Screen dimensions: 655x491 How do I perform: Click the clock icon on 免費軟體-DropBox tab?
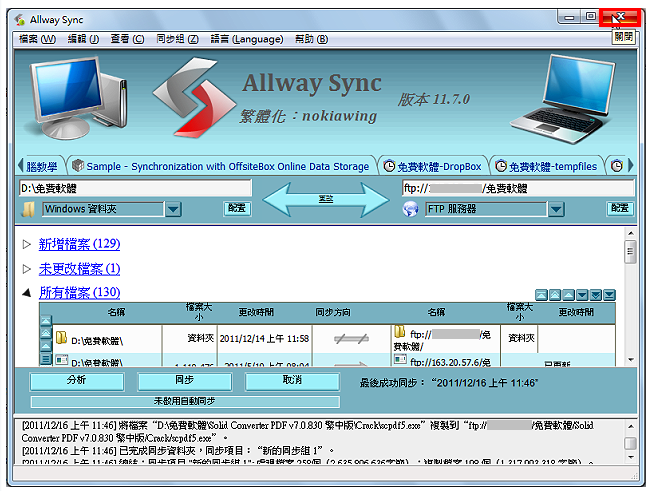tap(389, 166)
